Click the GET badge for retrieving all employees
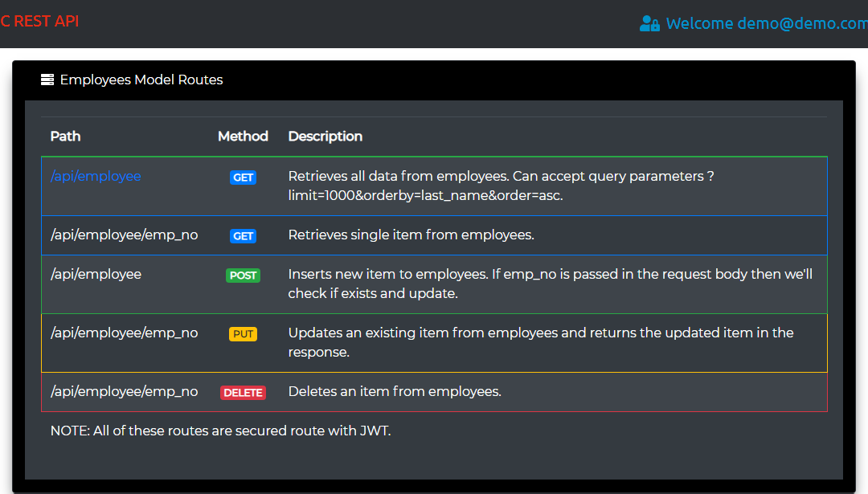 pos(243,178)
